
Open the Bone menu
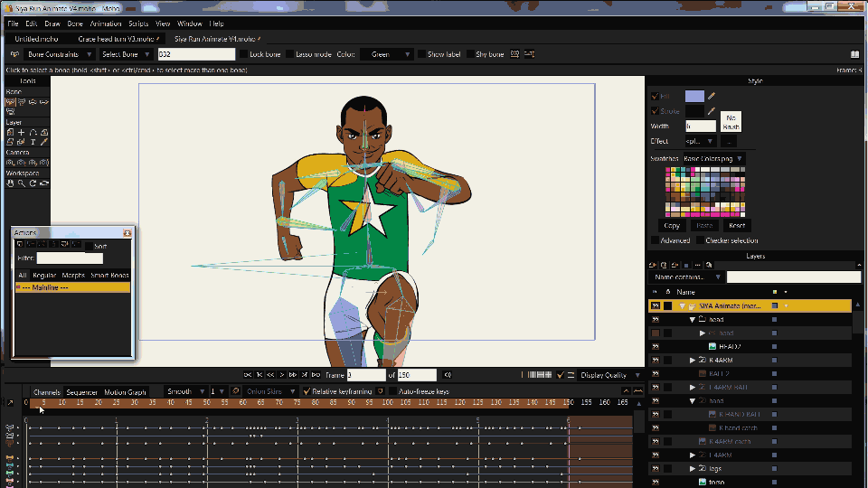click(x=75, y=23)
